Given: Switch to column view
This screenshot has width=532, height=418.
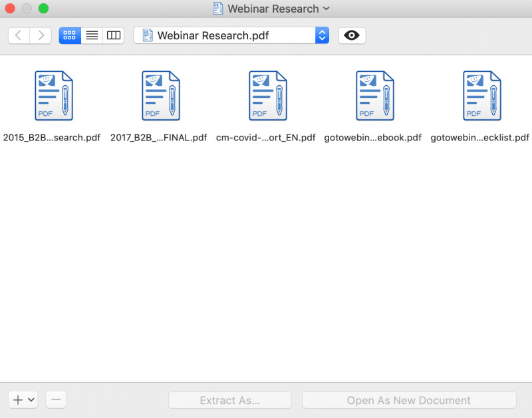Looking at the screenshot, I should (x=114, y=35).
